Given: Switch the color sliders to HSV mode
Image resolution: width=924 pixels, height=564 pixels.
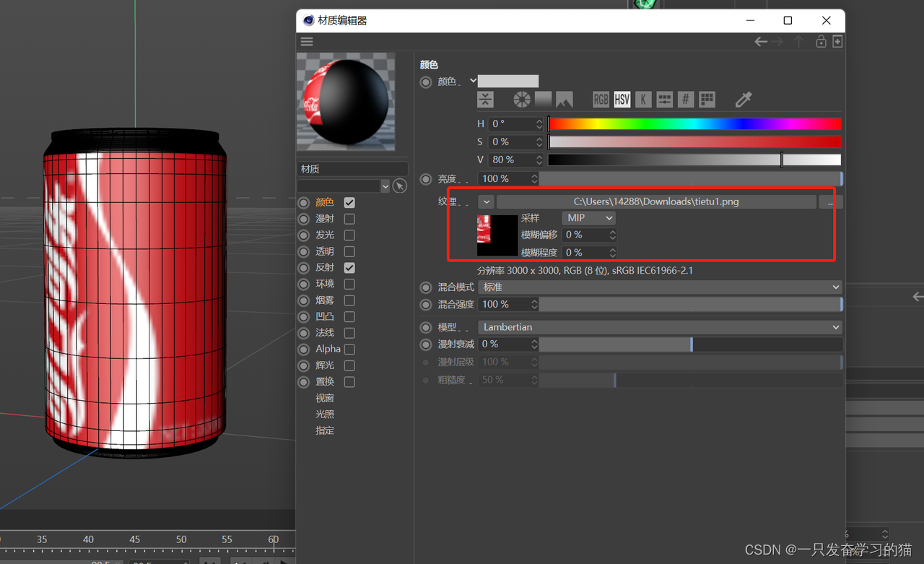Looking at the screenshot, I should pos(622,100).
